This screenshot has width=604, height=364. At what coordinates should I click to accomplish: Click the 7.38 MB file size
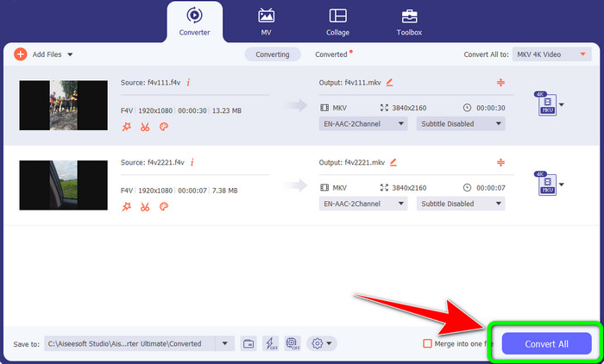[224, 191]
